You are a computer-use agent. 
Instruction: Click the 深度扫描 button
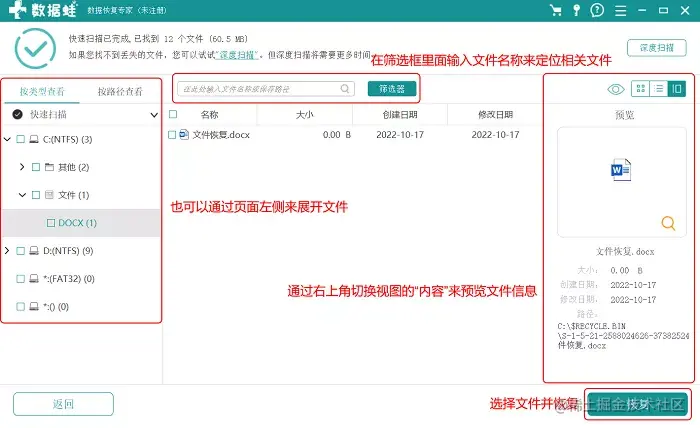click(x=657, y=48)
